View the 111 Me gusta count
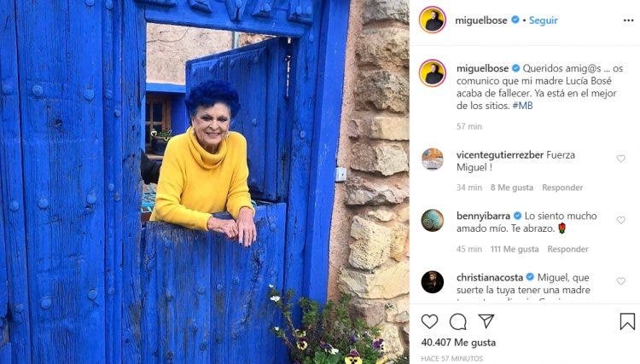Screen dimensions: 640x364 point(515,249)
